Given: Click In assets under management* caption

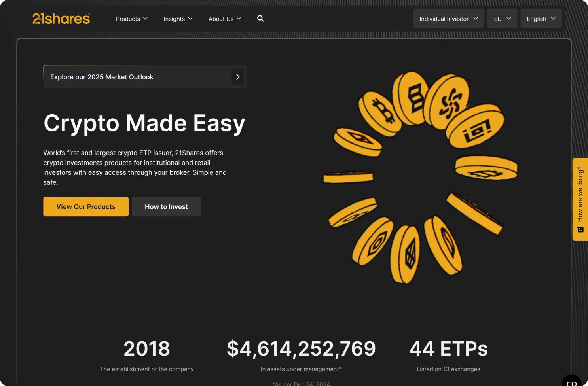Looking at the screenshot, I should 301,369.
